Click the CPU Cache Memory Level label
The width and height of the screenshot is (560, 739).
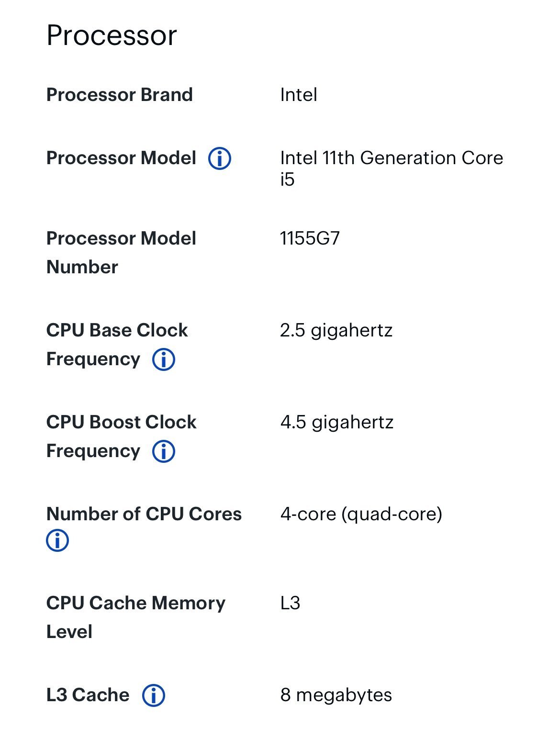(x=136, y=617)
